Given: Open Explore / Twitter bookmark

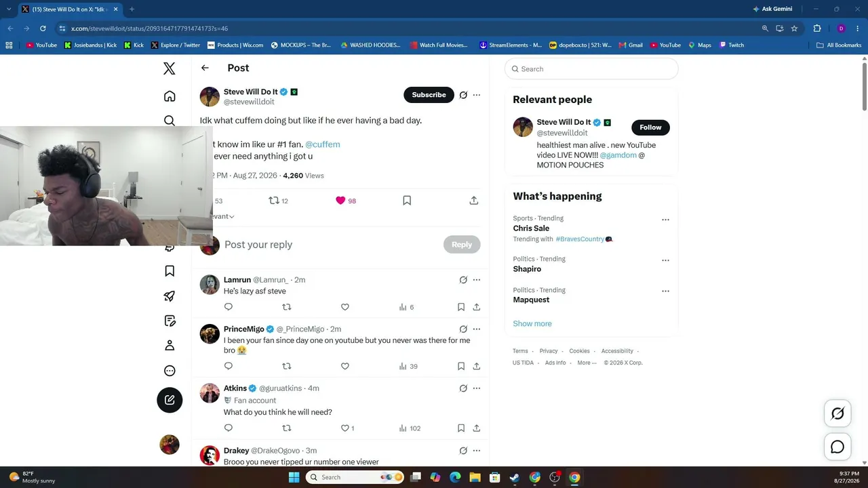Looking at the screenshot, I should pos(176,45).
